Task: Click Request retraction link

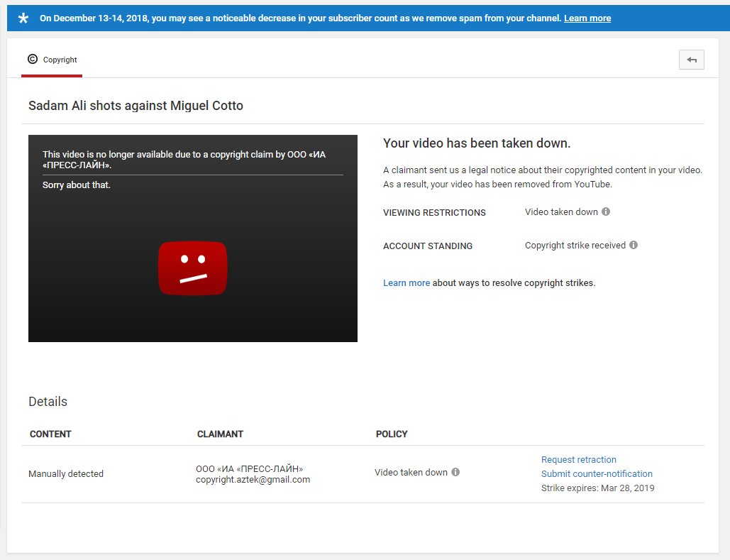Action: [x=579, y=459]
